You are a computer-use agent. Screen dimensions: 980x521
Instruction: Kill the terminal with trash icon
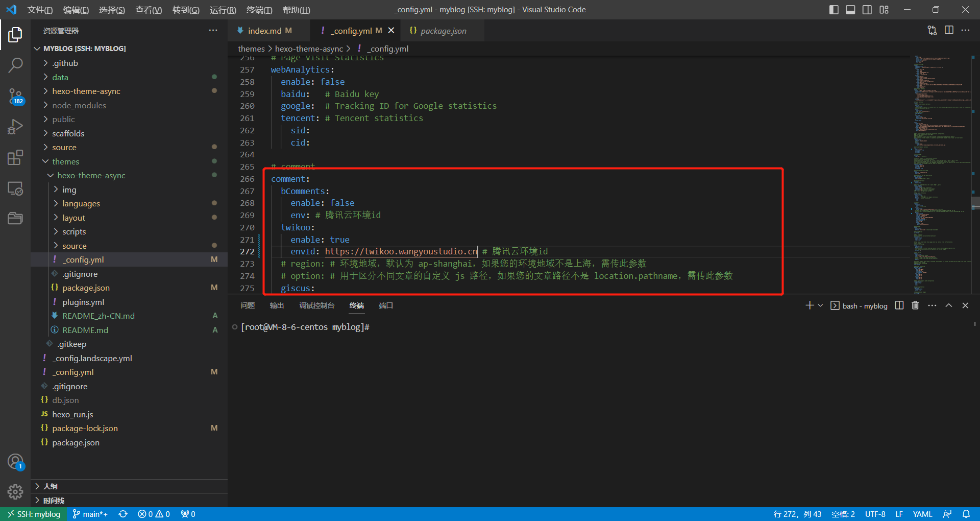[x=915, y=305]
